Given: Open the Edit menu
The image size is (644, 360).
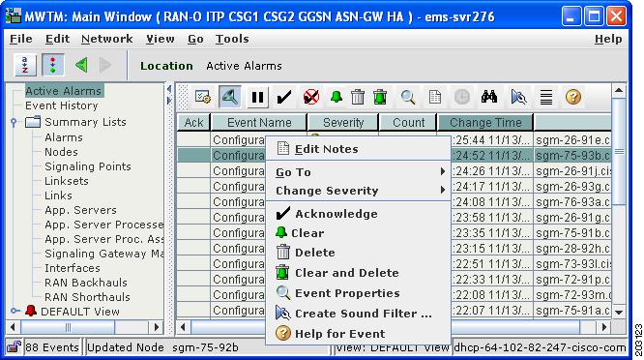Looking at the screenshot, I should point(57,39).
